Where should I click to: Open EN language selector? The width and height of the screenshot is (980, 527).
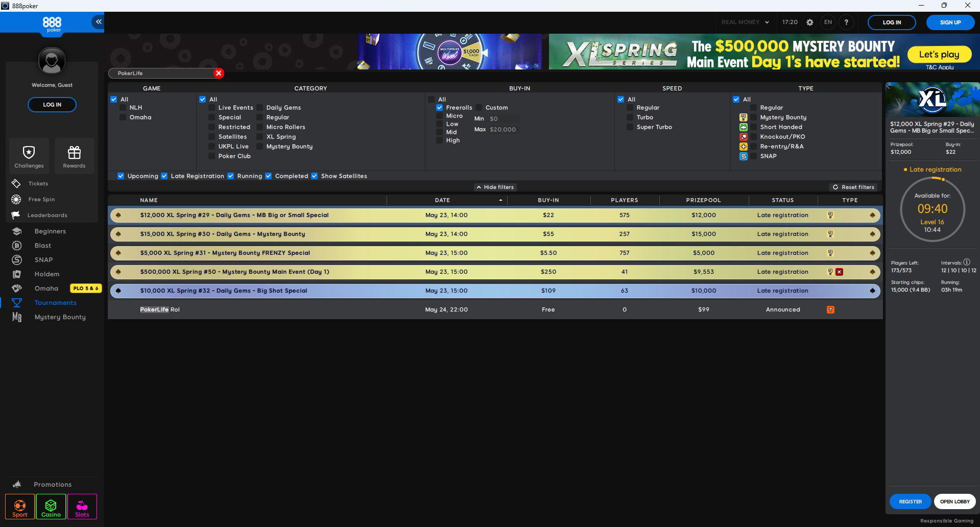[x=828, y=22]
